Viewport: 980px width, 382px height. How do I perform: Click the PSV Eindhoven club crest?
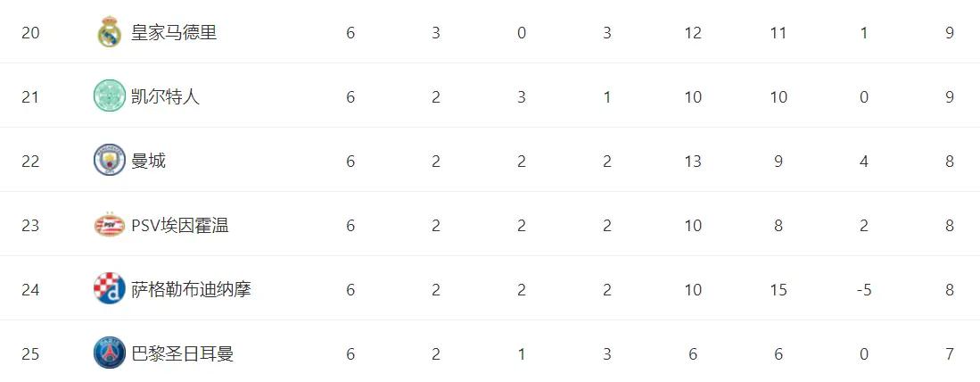pyautogui.click(x=110, y=224)
